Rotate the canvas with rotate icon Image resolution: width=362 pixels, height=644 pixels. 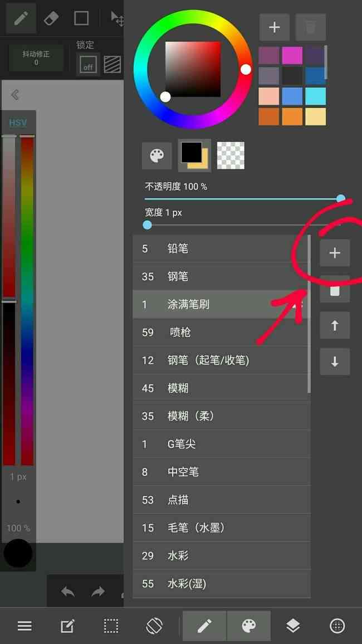point(155,626)
